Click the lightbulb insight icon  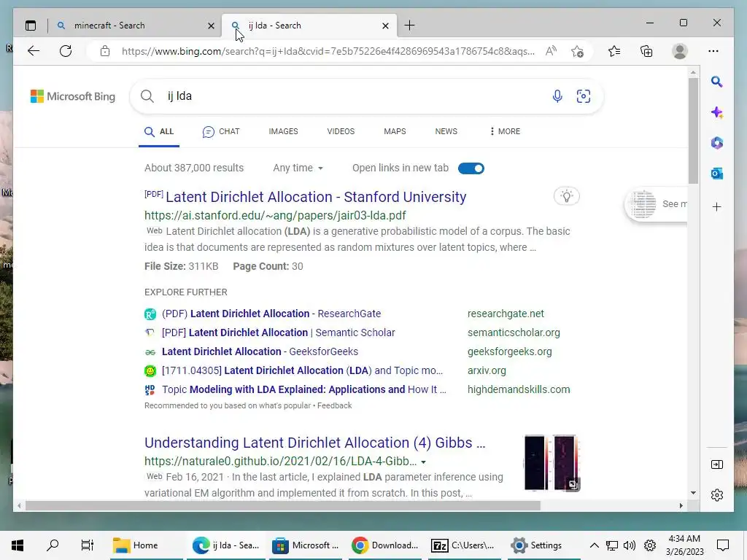point(566,196)
